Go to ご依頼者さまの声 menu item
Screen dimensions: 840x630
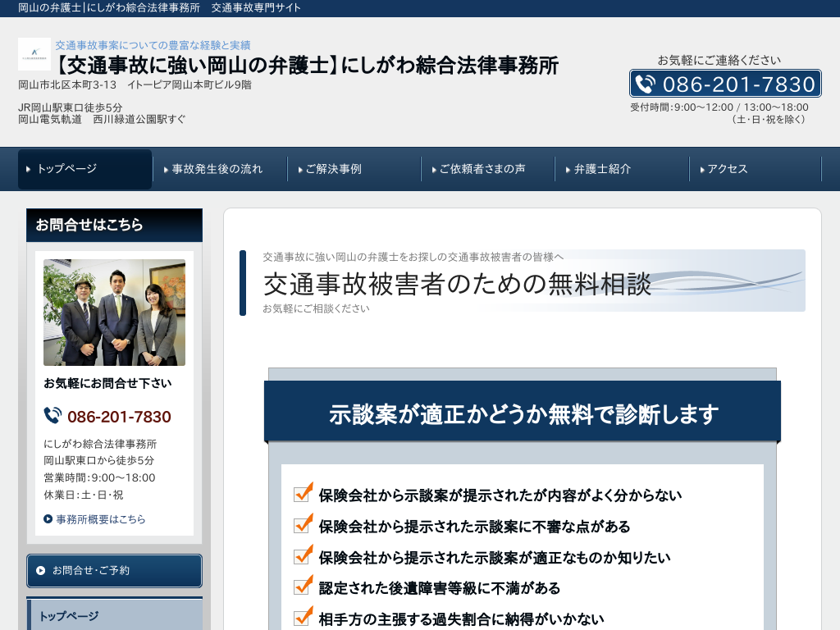coord(488,169)
